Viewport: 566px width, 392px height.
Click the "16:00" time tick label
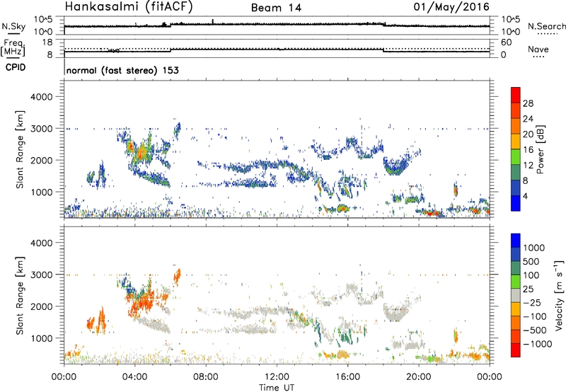[347, 377]
